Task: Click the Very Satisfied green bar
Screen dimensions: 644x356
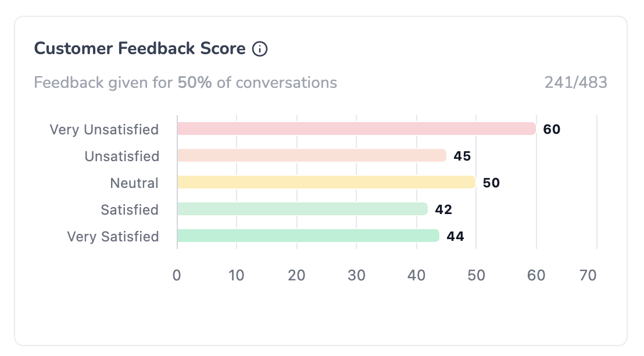Action: click(308, 236)
